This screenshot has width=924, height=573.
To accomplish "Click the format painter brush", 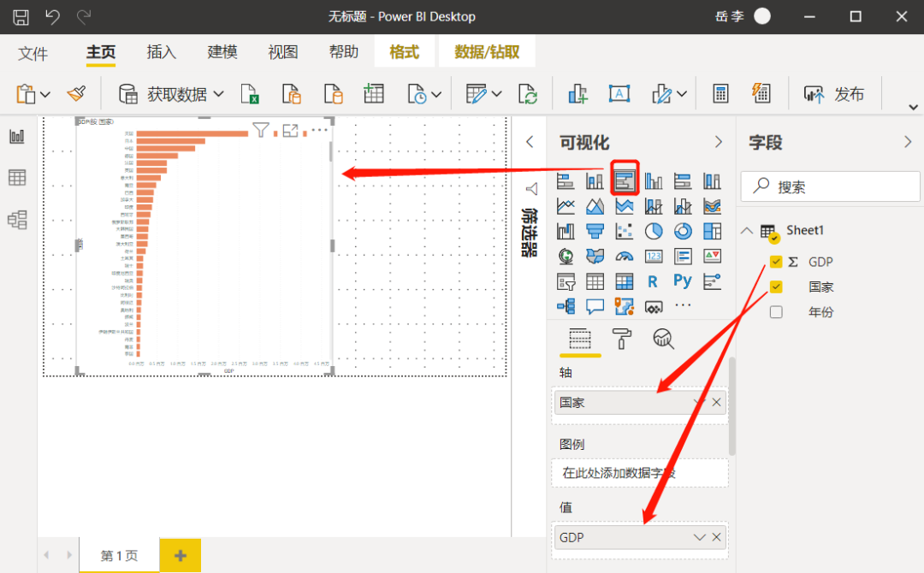I will 77,93.
